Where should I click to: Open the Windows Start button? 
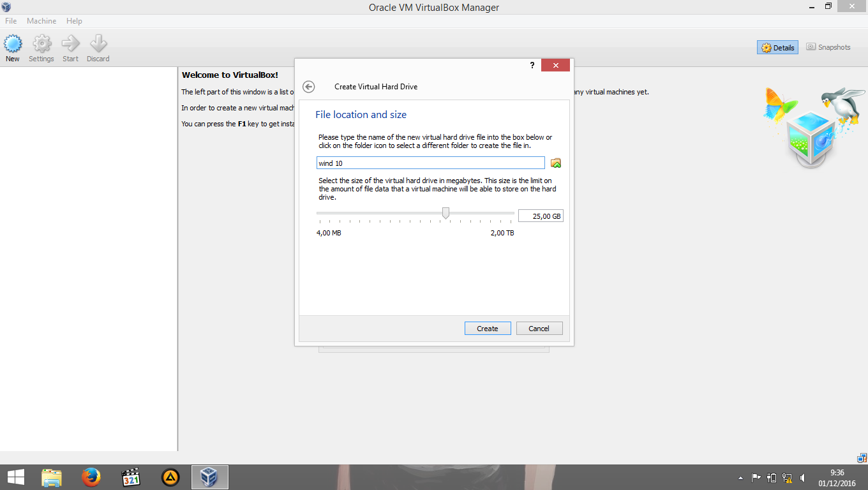click(15, 477)
